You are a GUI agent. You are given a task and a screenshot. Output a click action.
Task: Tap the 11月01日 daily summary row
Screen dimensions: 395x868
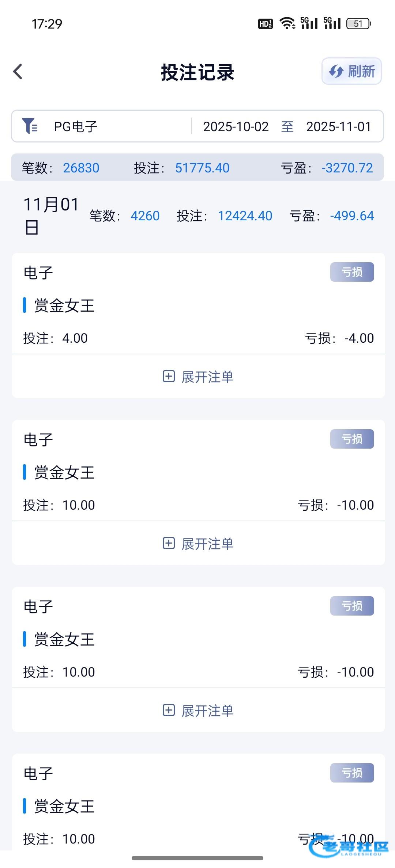197,216
